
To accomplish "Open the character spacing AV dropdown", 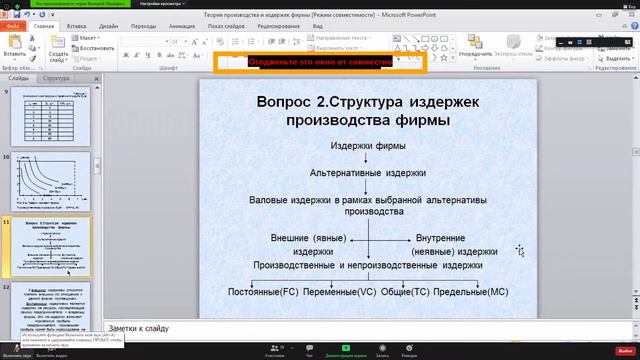I will click(182, 55).
